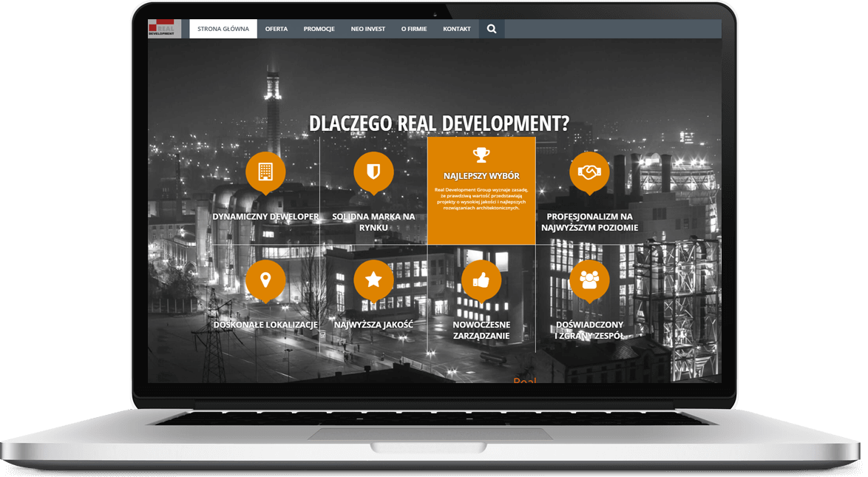868x477 pixels.
Task: Click the Real Development logo
Action: [164, 28]
